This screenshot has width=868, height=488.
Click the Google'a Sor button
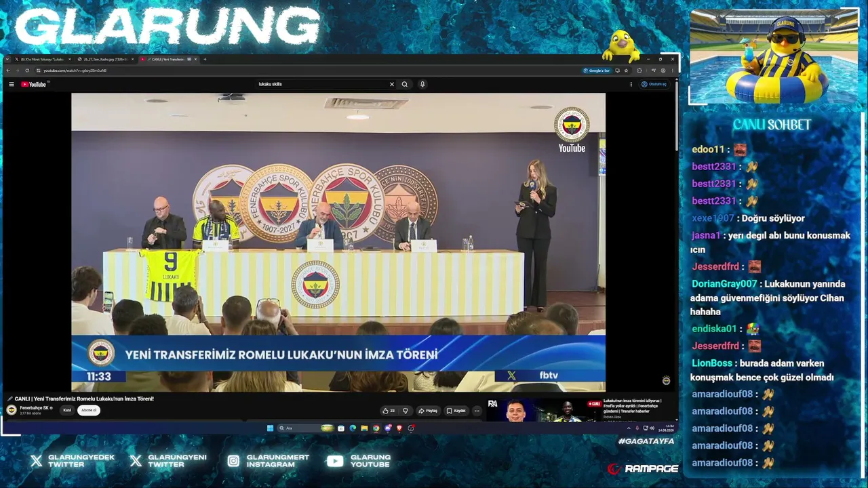tap(597, 70)
